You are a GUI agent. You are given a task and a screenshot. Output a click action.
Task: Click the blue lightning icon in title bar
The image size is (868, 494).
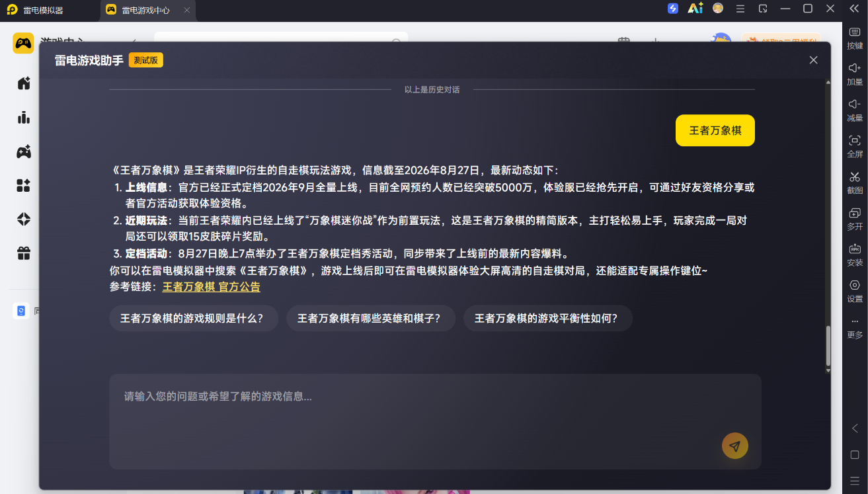[673, 9]
